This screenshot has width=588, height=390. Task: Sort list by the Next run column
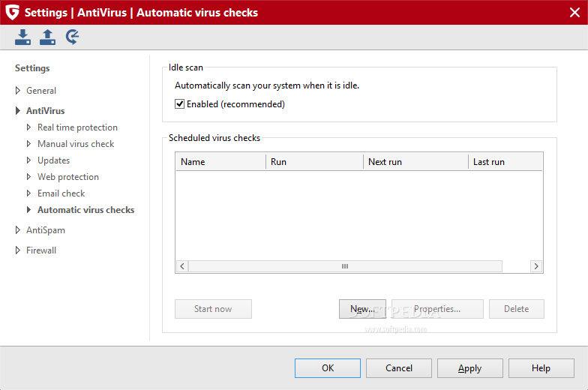(415, 161)
